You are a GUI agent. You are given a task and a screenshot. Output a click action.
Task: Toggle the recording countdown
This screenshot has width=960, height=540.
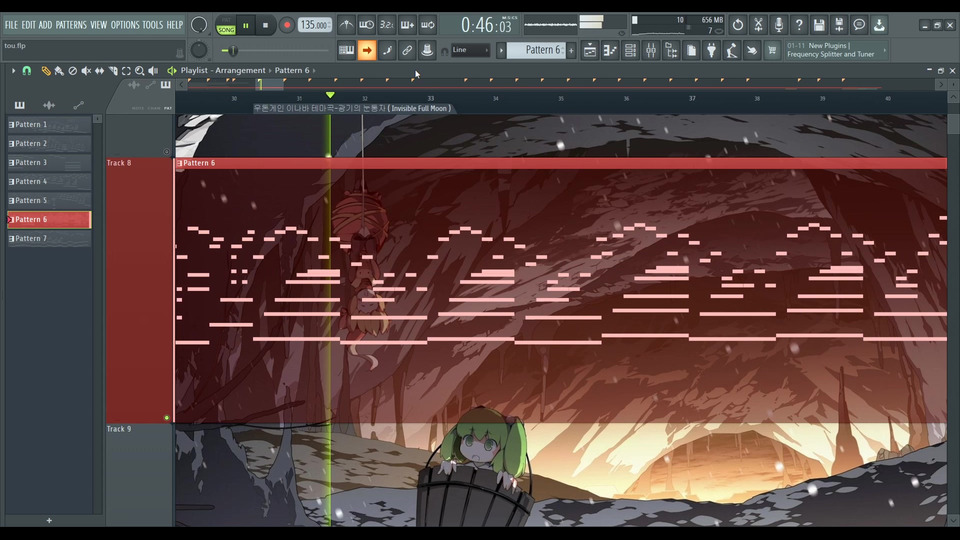tap(387, 25)
